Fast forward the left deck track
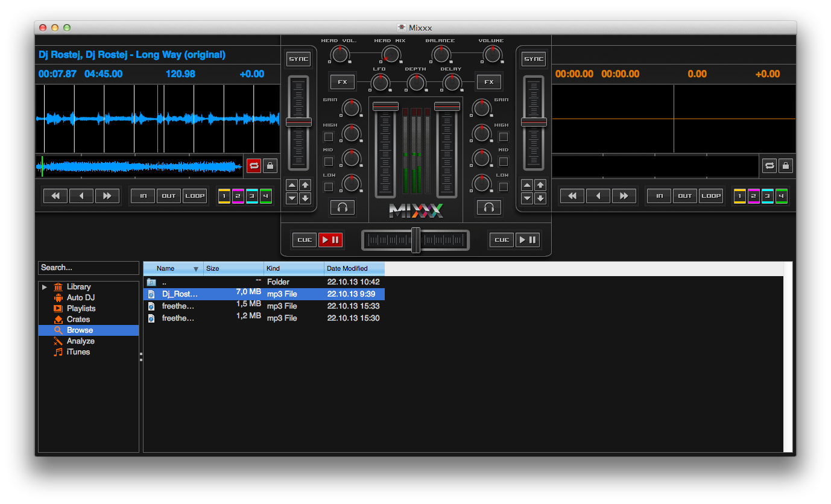 pyautogui.click(x=107, y=196)
